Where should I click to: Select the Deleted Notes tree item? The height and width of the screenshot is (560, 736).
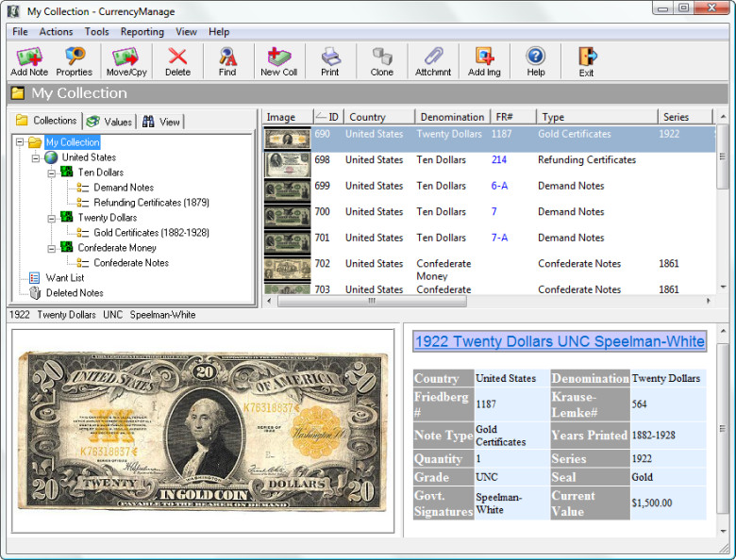75,292
